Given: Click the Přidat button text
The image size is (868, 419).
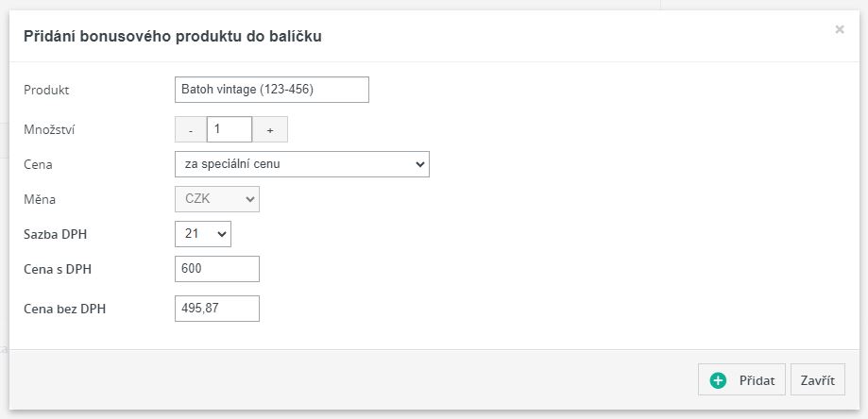Looking at the screenshot, I should (x=757, y=380).
